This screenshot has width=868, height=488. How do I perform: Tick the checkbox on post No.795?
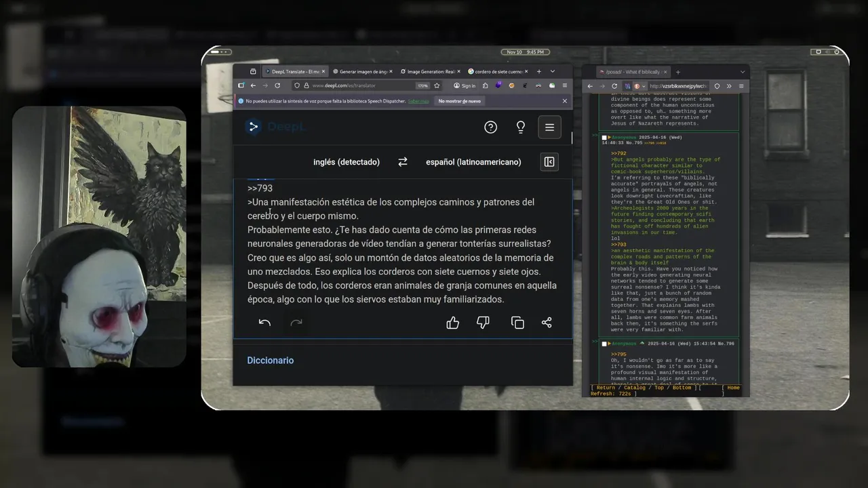click(x=604, y=138)
